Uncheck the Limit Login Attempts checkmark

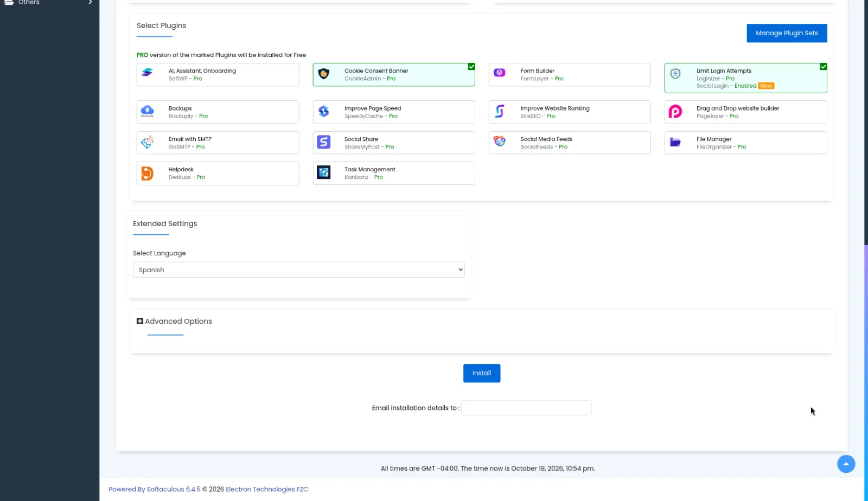[x=824, y=67]
